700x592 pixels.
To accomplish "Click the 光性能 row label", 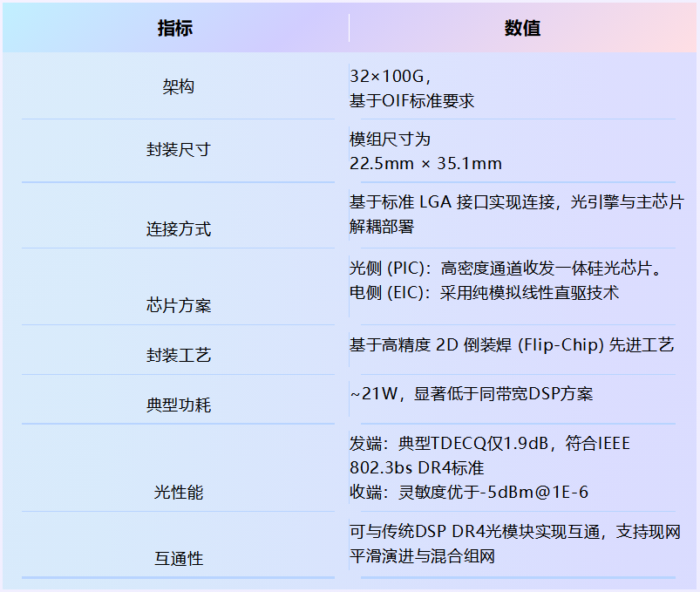I will point(178,492).
